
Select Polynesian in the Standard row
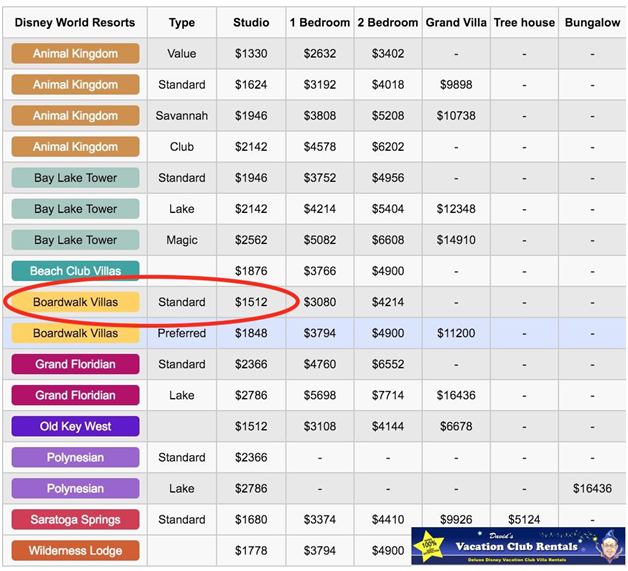click(75, 458)
